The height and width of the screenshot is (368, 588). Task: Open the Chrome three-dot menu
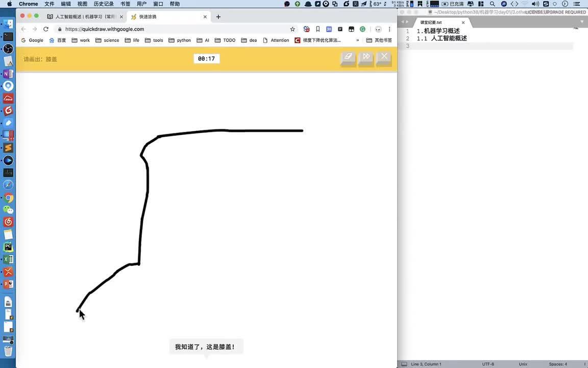389,29
